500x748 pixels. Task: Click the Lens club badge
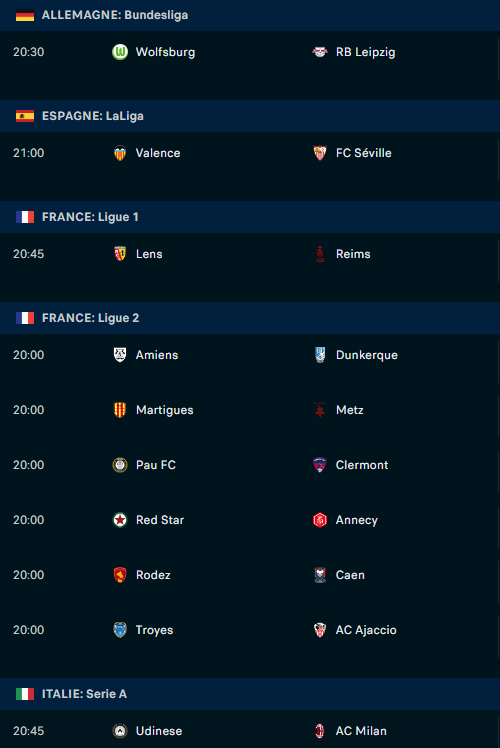tap(120, 254)
